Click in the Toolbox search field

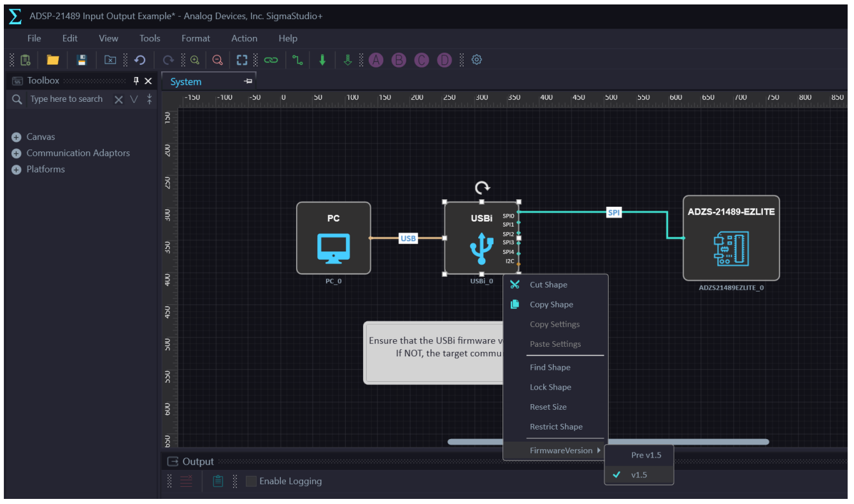(67, 99)
